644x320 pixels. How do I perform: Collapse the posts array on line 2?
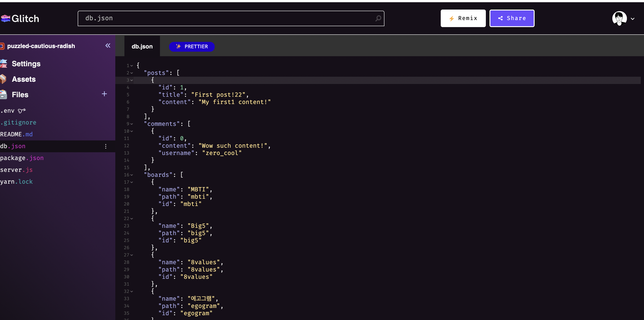click(131, 73)
